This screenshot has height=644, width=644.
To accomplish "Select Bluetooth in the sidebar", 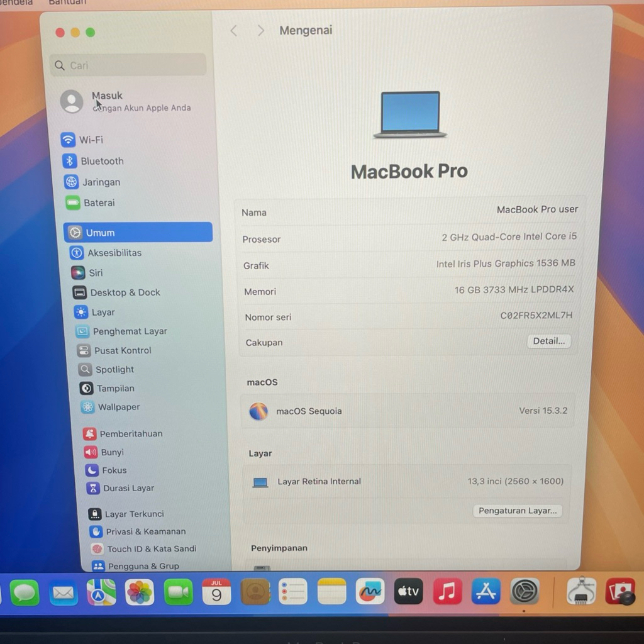I will coord(93,161).
